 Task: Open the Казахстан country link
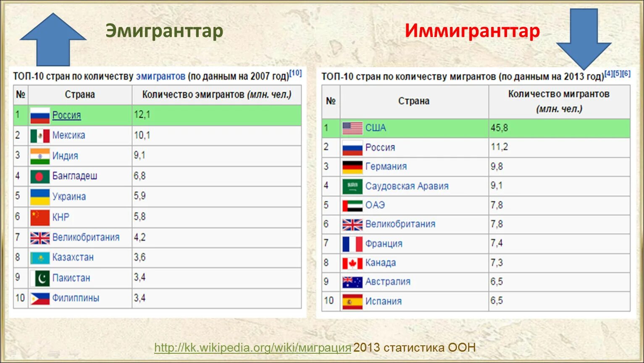coord(73,257)
